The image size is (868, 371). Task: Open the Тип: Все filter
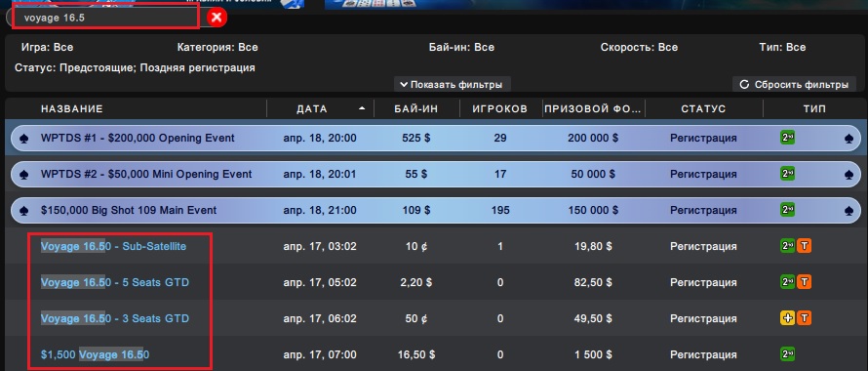point(783,48)
